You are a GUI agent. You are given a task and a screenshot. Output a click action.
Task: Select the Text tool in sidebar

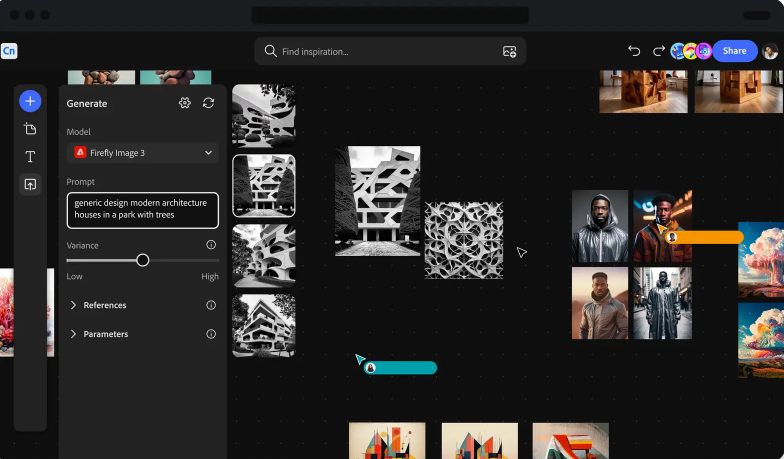30,156
